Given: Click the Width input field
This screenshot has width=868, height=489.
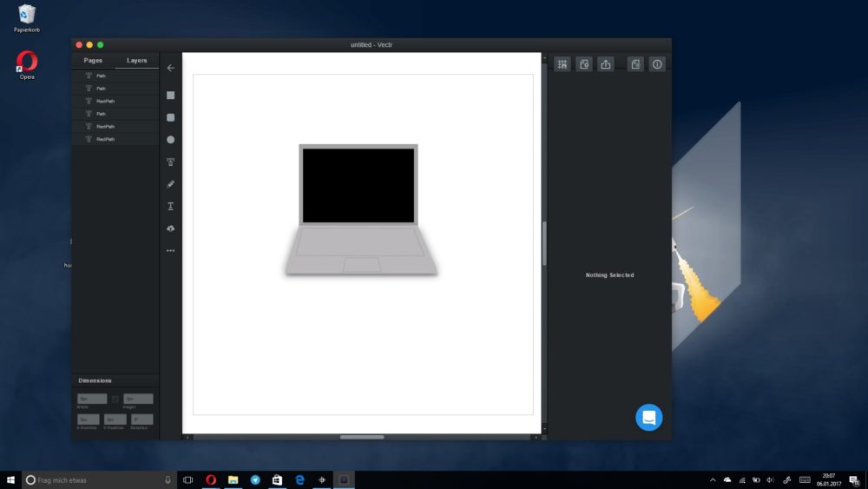Looking at the screenshot, I should click(x=92, y=399).
